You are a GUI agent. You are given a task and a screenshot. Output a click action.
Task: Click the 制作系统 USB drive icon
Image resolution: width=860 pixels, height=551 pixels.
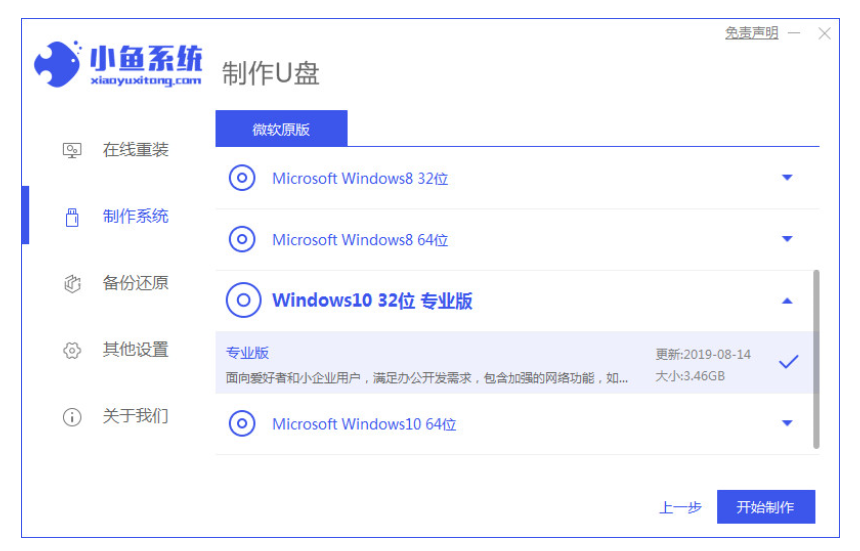(x=72, y=217)
